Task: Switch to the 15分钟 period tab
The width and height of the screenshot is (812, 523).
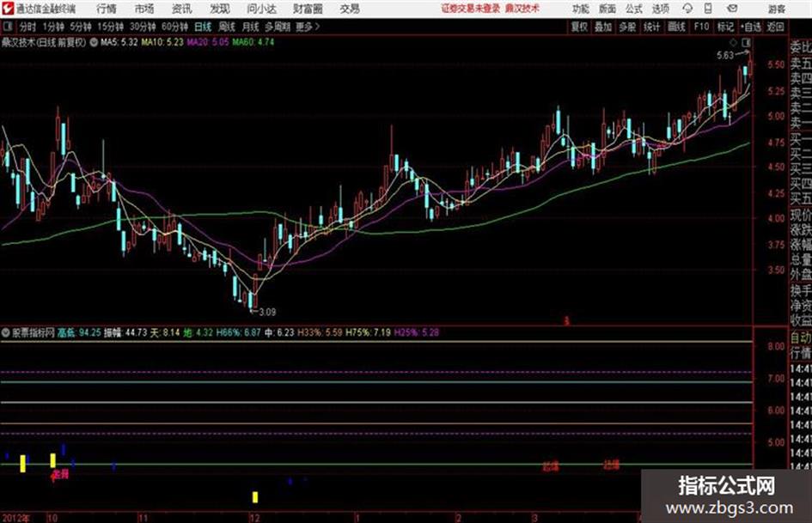Action: click(111, 27)
